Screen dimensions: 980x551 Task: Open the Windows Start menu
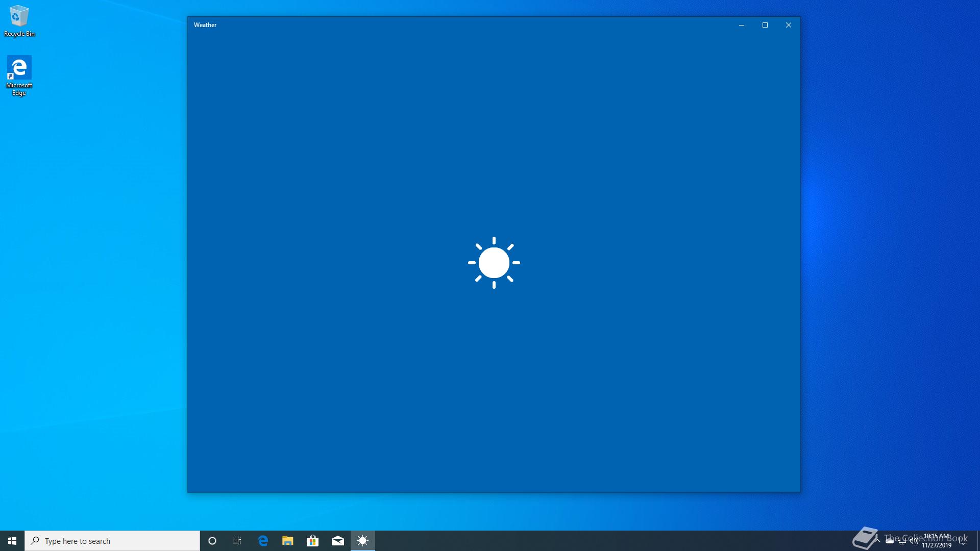(12, 541)
